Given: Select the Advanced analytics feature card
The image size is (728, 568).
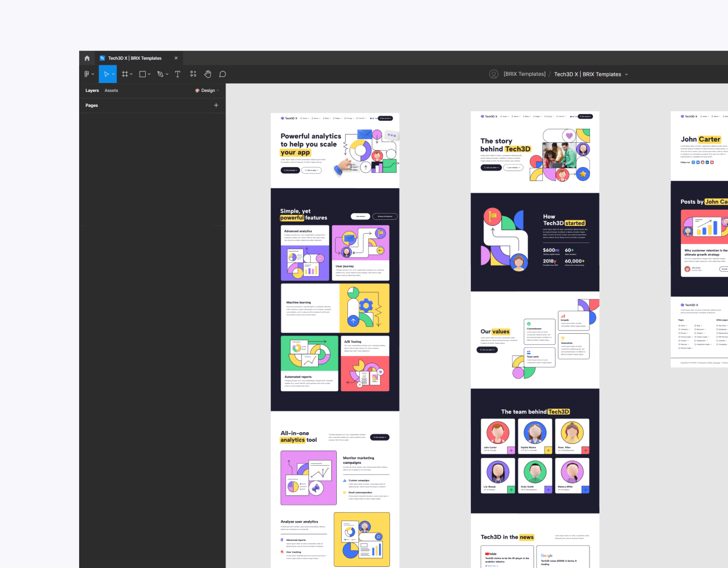Looking at the screenshot, I should point(305,253).
